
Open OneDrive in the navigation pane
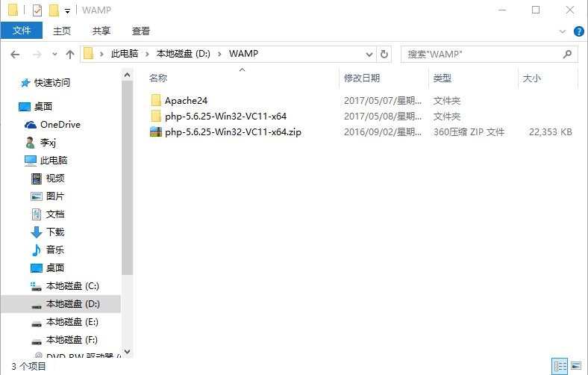coord(60,125)
